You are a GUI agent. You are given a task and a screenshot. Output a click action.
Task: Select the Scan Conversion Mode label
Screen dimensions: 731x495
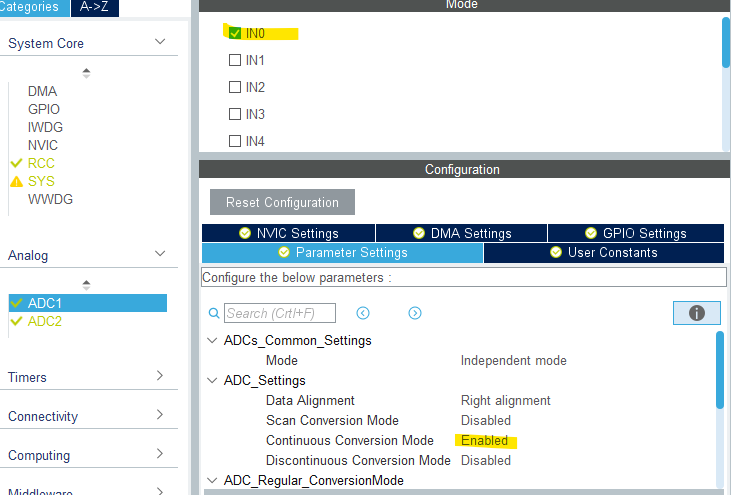tap(332, 421)
